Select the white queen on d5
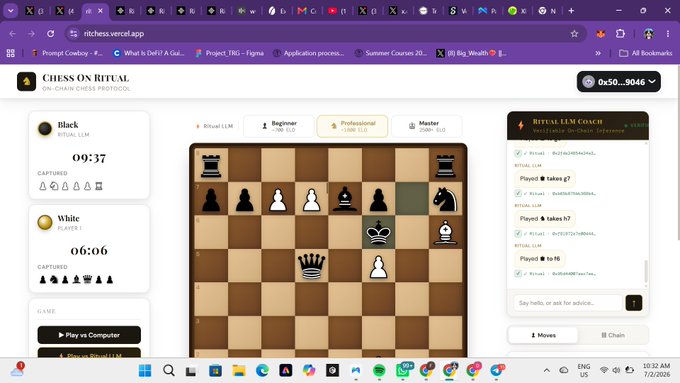This screenshot has height=383, width=680. coord(311,266)
